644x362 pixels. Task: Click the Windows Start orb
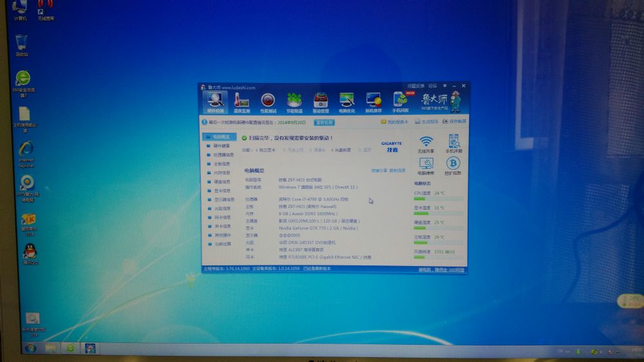(x=30, y=348)
